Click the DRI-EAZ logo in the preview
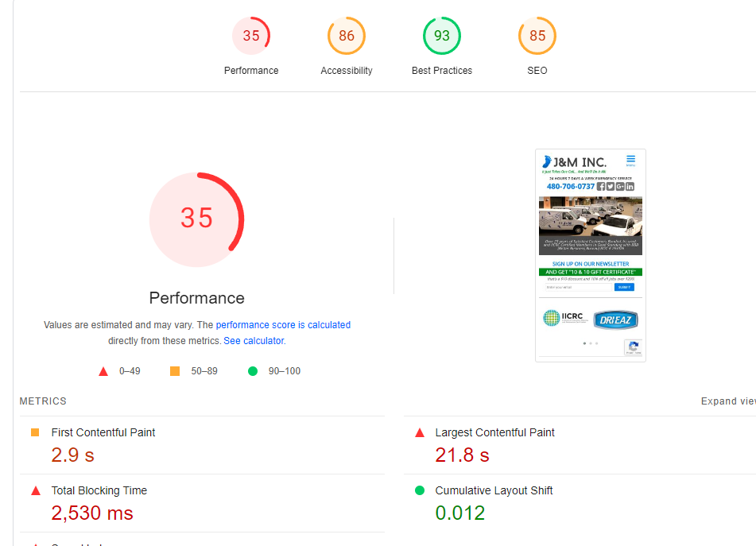 (x=616, y=320)
